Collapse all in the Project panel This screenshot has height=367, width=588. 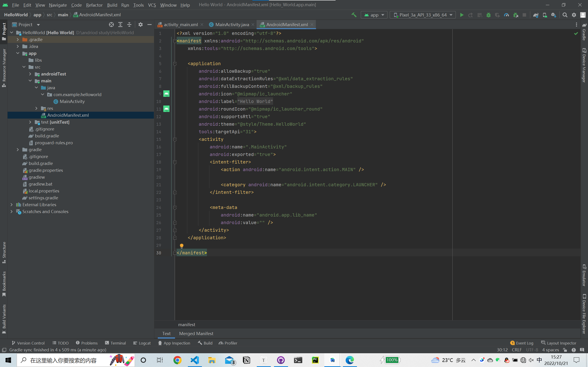pyautogui.click(x=129, y=25)
